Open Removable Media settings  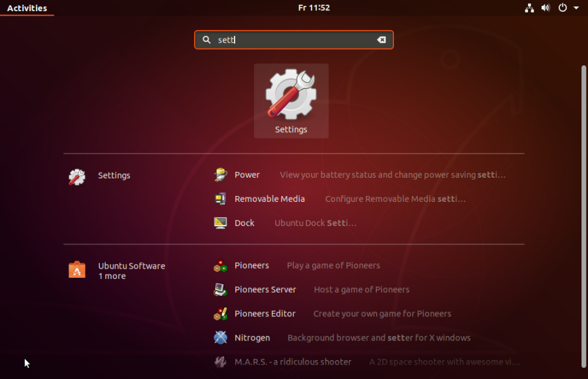point(269,199)
